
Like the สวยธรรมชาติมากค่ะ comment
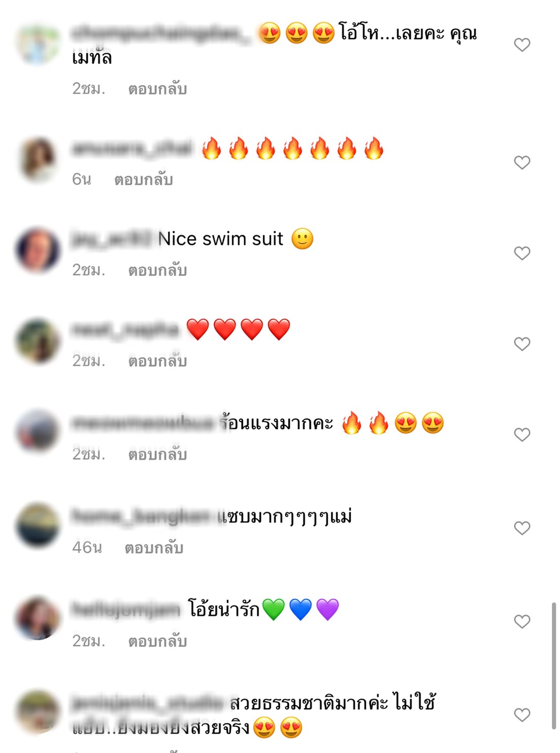tap(522, 715)
